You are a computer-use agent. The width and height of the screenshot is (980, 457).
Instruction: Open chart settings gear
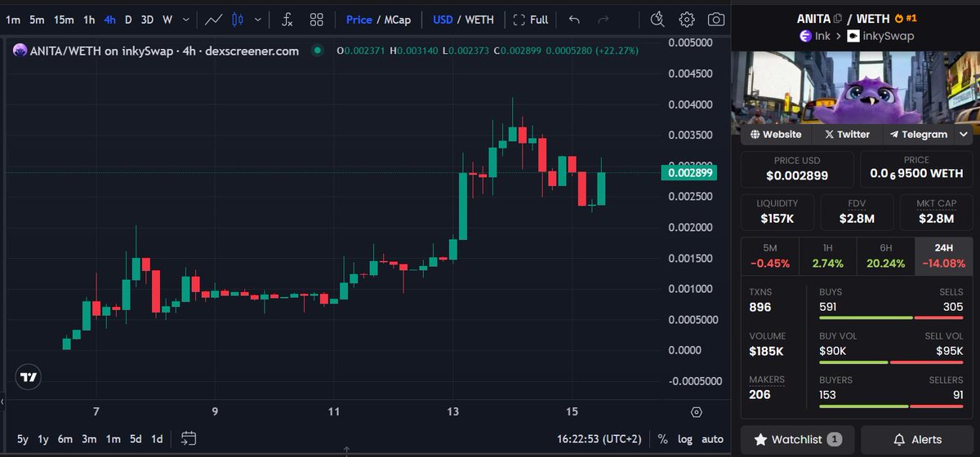(687, 19)
